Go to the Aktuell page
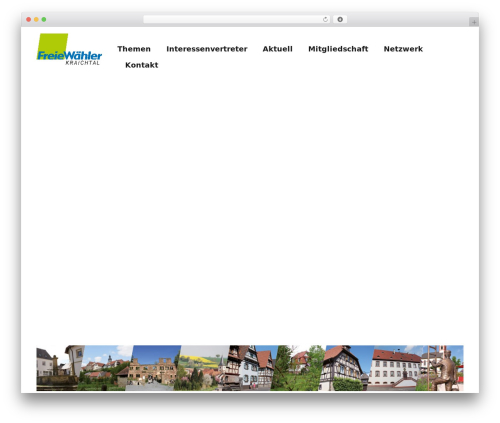The width and height of the screenshot is (500, 423). pos(277,49)
